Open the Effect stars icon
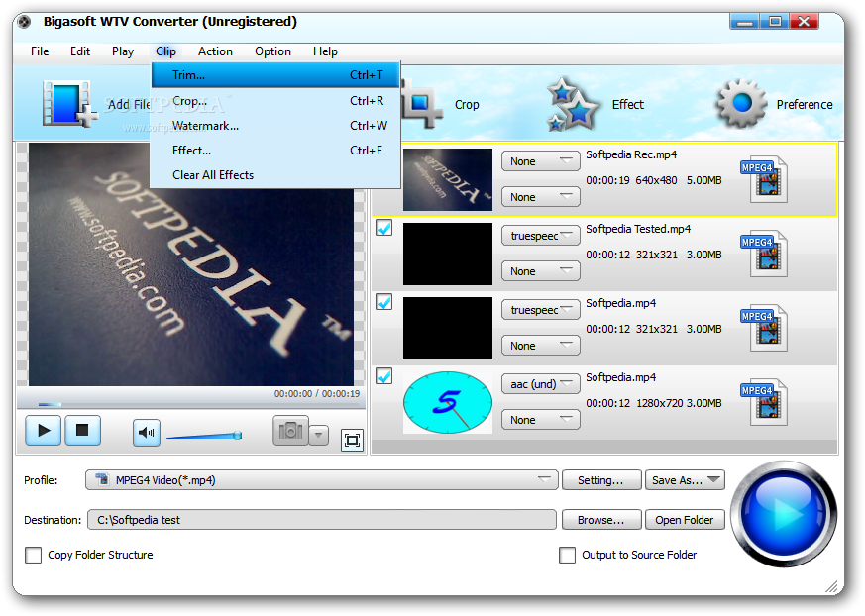The height and width of the screenshot is (616, 865). (x=573, y=104)
